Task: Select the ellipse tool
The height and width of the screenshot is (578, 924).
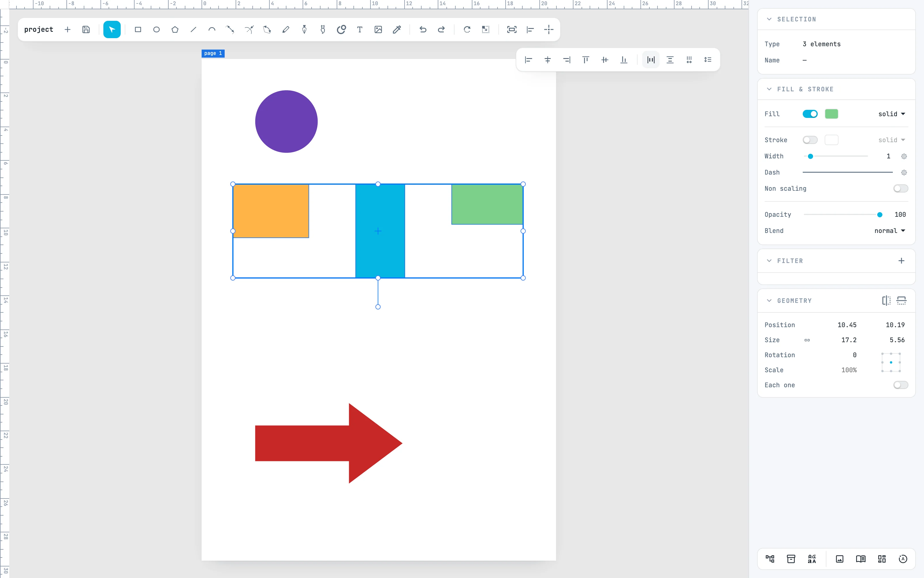Action: click(x=156, y=29)
